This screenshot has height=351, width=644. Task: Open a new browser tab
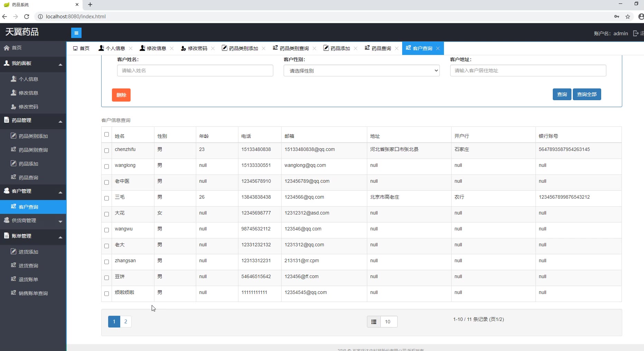[x=90, y=4]
